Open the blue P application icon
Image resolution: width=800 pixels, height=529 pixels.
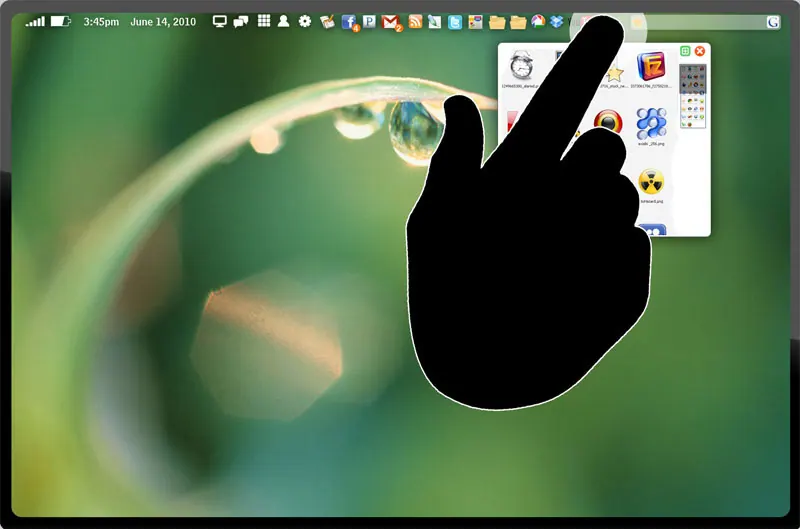pyautogui.click(x=369, y=21)
